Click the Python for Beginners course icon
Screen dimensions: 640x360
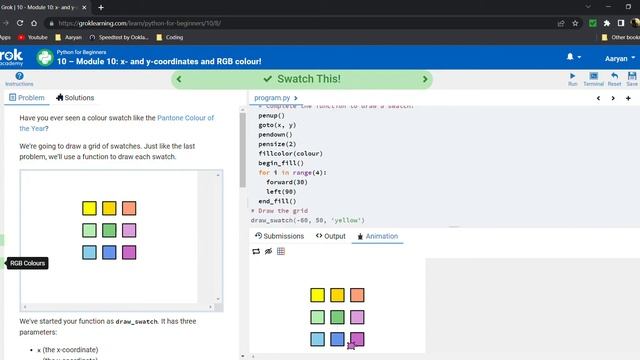click(x=44, y=58)
